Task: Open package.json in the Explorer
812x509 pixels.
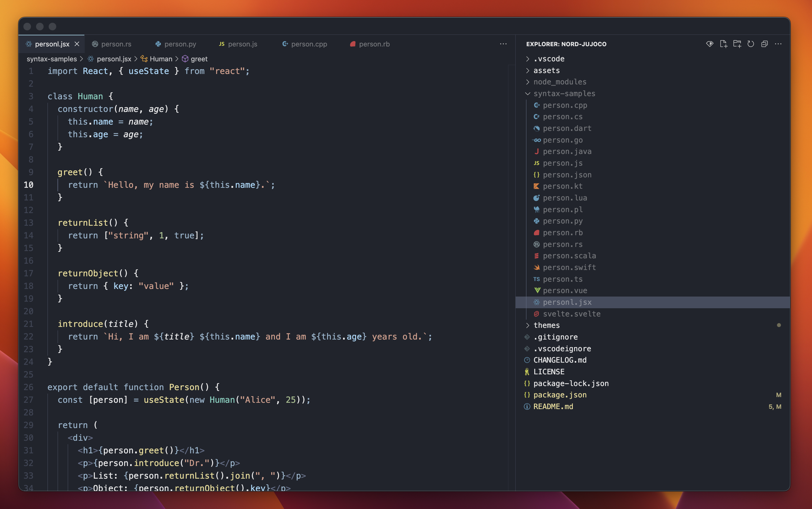Action: (x=560, y=395)
